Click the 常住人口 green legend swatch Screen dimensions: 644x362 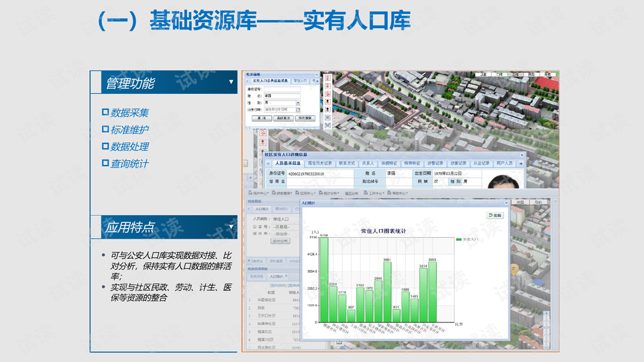[459, 239]
